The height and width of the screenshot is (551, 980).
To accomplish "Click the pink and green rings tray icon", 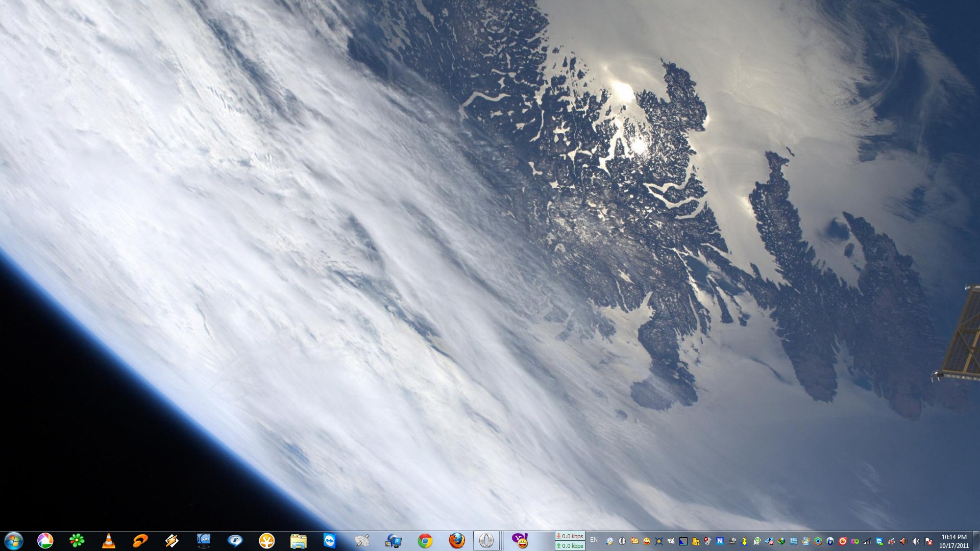I will (x=855, y=541).
